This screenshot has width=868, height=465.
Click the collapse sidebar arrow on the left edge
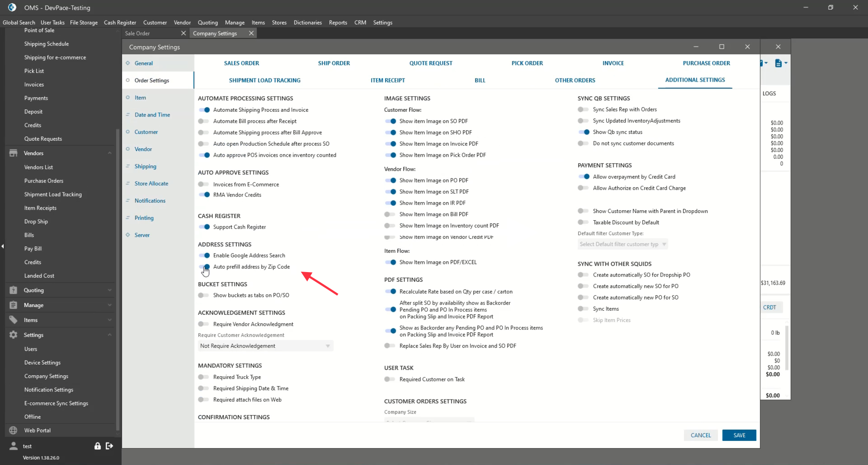[x=2, y=246]
